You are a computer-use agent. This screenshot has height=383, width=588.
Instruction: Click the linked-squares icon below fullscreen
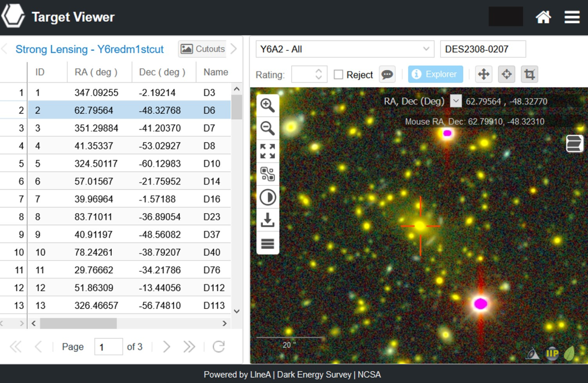[x=268, y=174]
